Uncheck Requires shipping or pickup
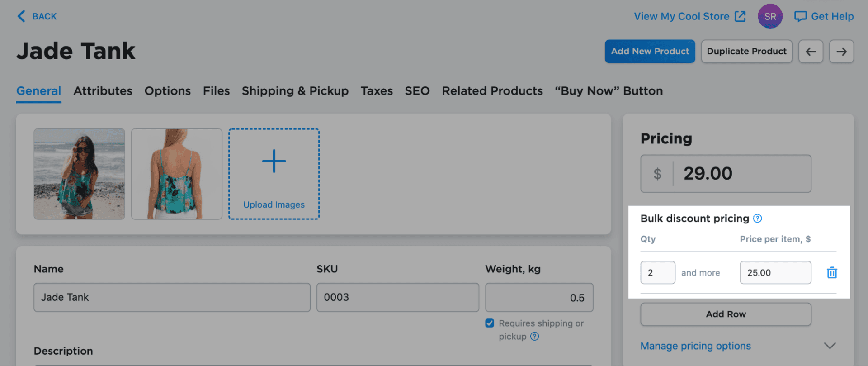This screenshot has height=366, width=868. tap(490, 323)
